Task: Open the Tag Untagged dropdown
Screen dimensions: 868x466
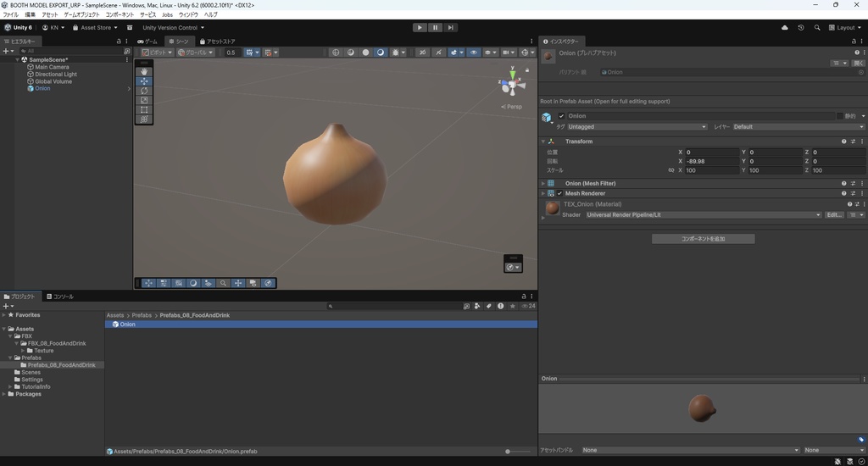Action: pyautogui.click(x=637, y=127)
